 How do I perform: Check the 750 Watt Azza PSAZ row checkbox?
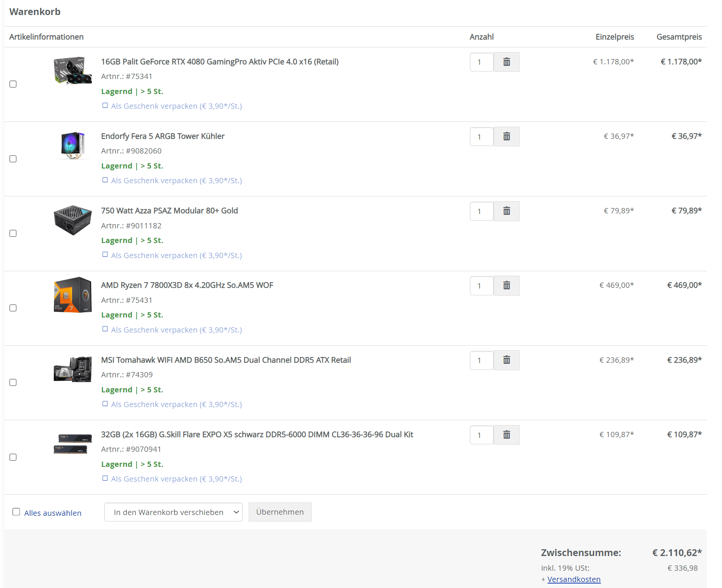[13, 233]
